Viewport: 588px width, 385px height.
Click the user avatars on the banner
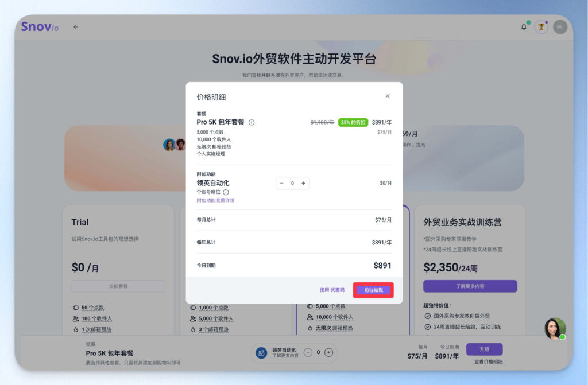coord(175,145)
